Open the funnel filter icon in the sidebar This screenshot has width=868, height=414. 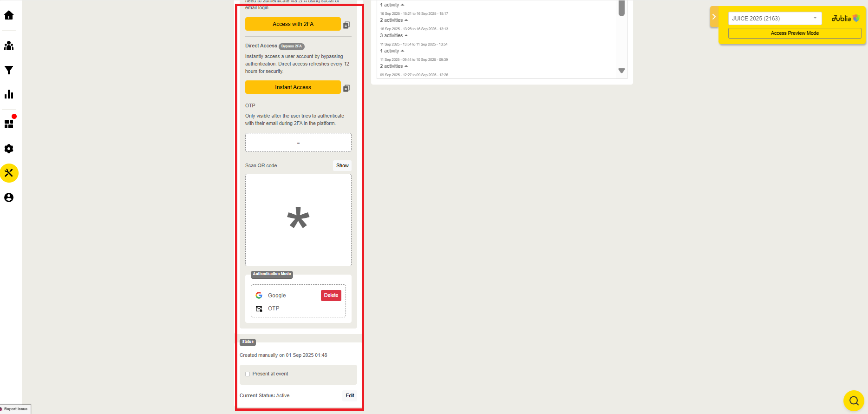click(x=9, y=70)
